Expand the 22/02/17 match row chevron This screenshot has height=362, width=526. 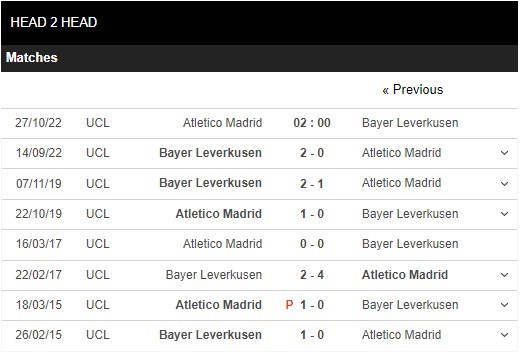tap(504, 275)
